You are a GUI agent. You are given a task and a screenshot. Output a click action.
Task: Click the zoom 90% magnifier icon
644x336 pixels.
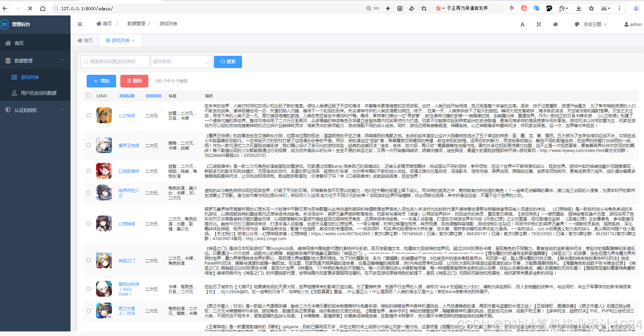[369, 8]
